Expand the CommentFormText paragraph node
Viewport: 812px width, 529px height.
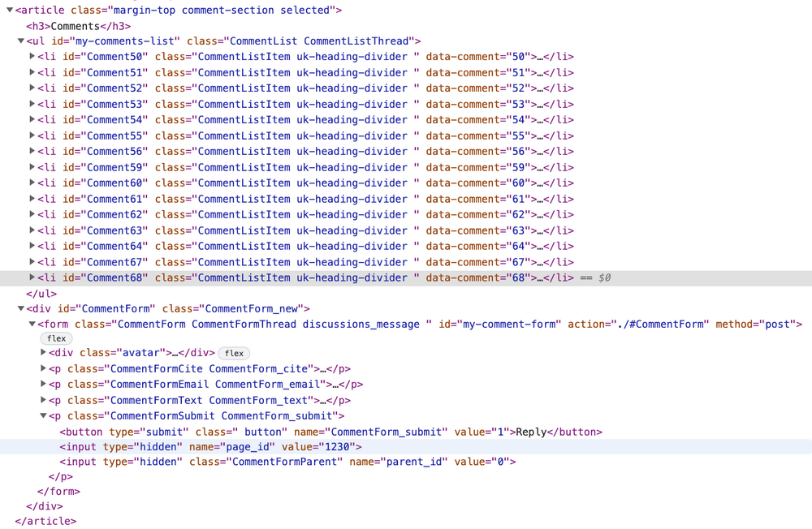coord(44,400)
